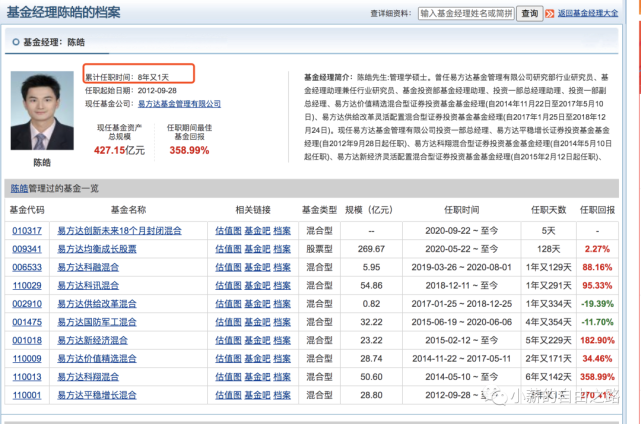Viewport: 641px width, 424px height.
Task: Click the 358.99% return value for 易方达科翔混合
Action: 597,377
